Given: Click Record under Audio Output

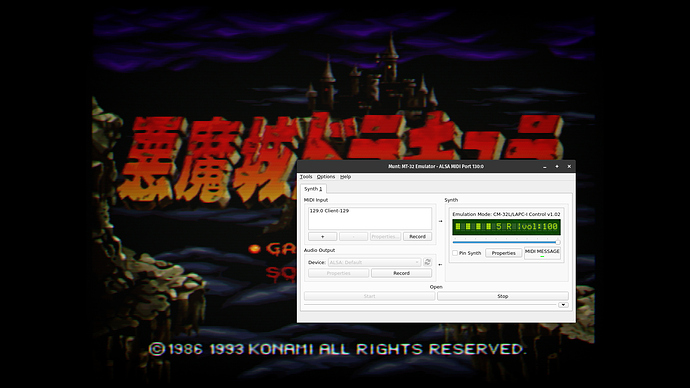Looking at the screenshot, I should pyautogui.click(x=401, y=273).
